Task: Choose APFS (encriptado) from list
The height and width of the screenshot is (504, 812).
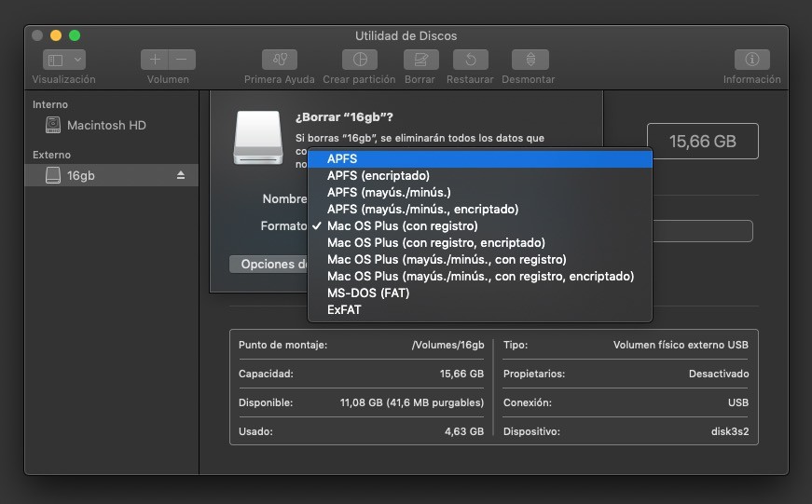Action: pyautogui.click(x=378, y=175)
